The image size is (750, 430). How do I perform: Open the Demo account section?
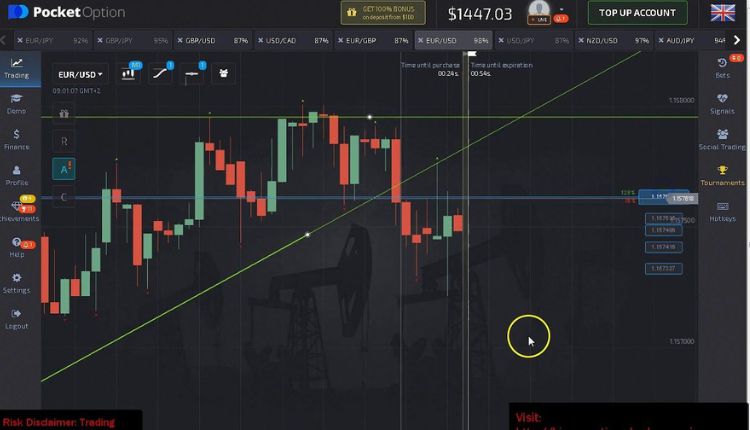16,103
